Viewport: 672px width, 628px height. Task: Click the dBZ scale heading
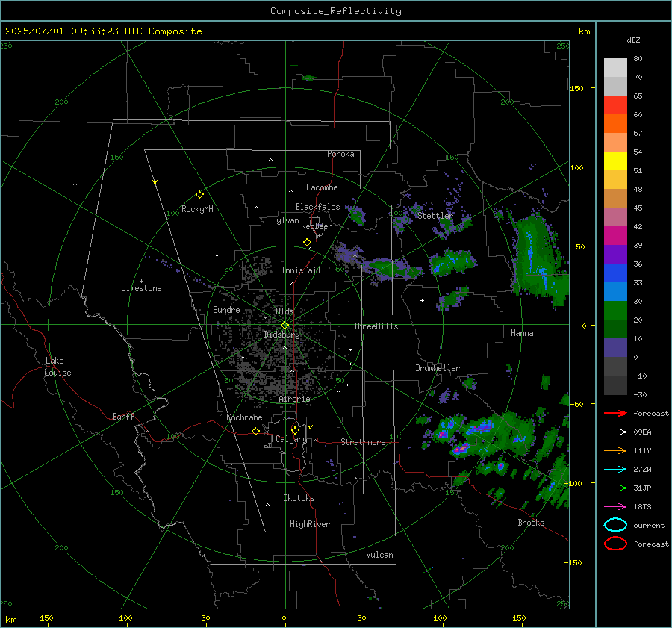(x=633, y=40)
